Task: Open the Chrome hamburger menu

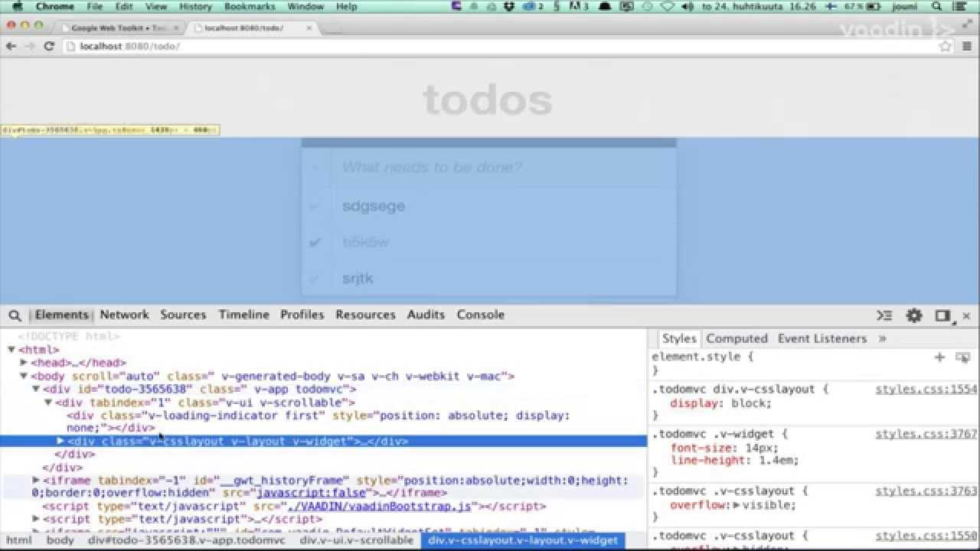Action: point(967,46)
